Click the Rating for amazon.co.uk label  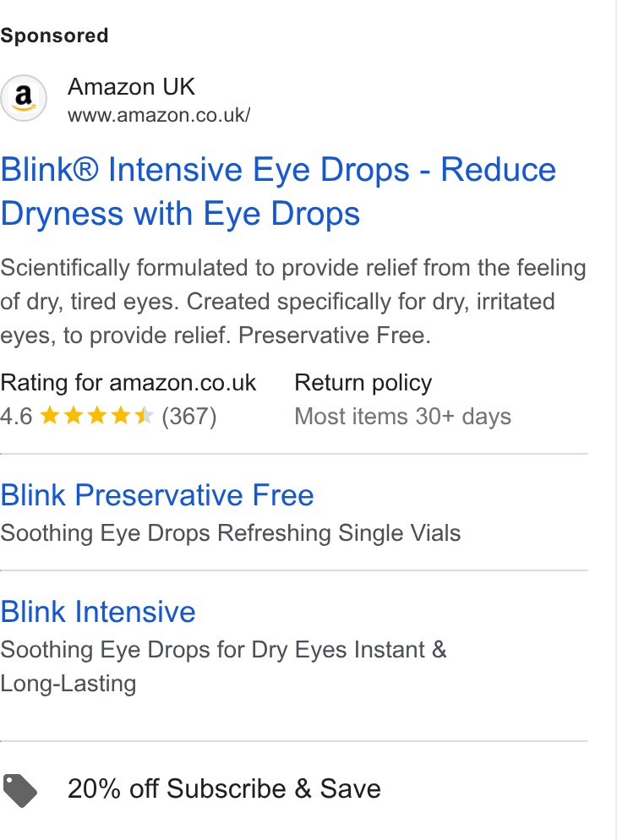(x=128, y=383)
